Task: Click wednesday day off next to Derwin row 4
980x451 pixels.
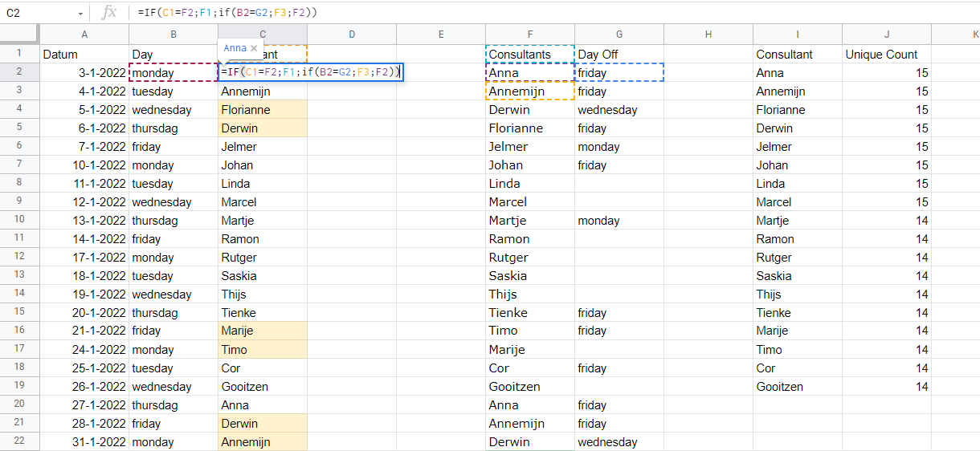Action: click(x=619, y=110)
